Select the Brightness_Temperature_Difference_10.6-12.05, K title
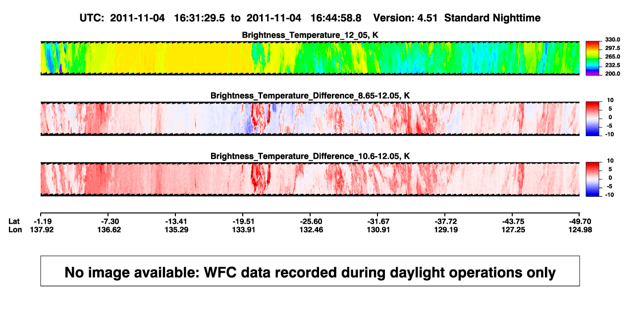Screen dimensions: 644x330 click(x=310, y=156)
